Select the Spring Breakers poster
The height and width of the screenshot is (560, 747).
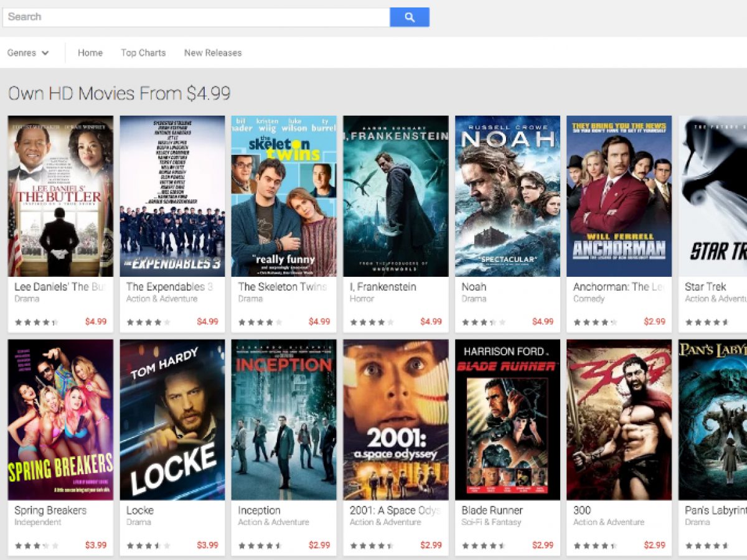(x=60, y=420)
